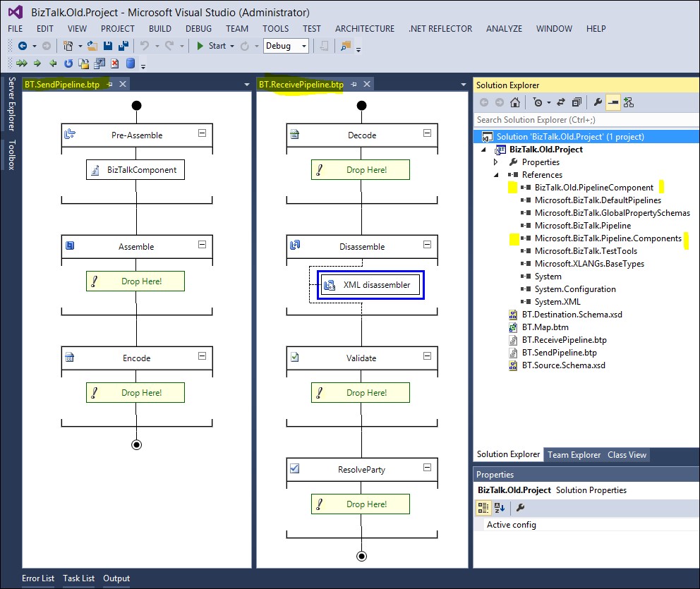This screenshot has height=589, width=700.
Task: Toggle the pin on BT.ReceivePipeline.btp tab
Action: (x=354, y=84)
